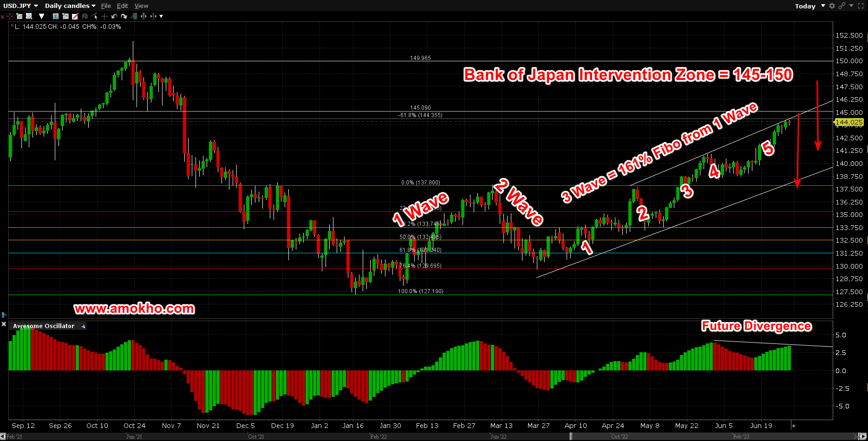Click the Redo arrow icon

[x=124, y=16]
